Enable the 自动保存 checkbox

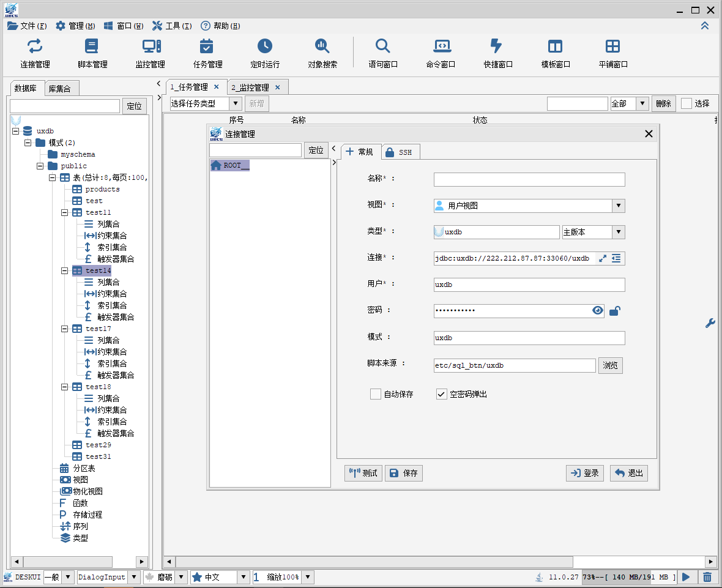point(375,394)
